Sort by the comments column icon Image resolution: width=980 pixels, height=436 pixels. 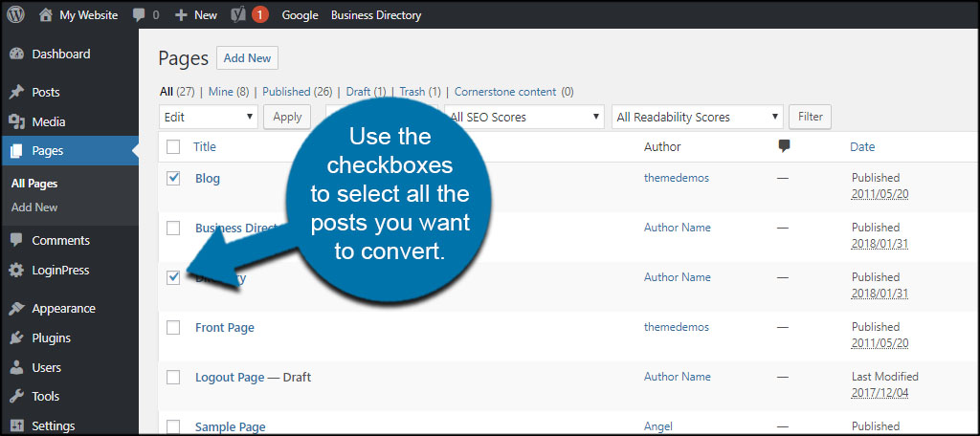pyautogui.click(x=784, y=146)
